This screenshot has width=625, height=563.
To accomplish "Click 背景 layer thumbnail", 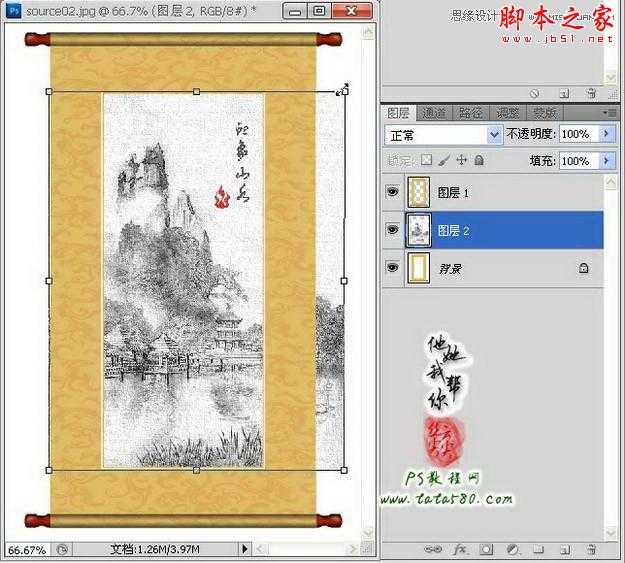I will [419, 268].
